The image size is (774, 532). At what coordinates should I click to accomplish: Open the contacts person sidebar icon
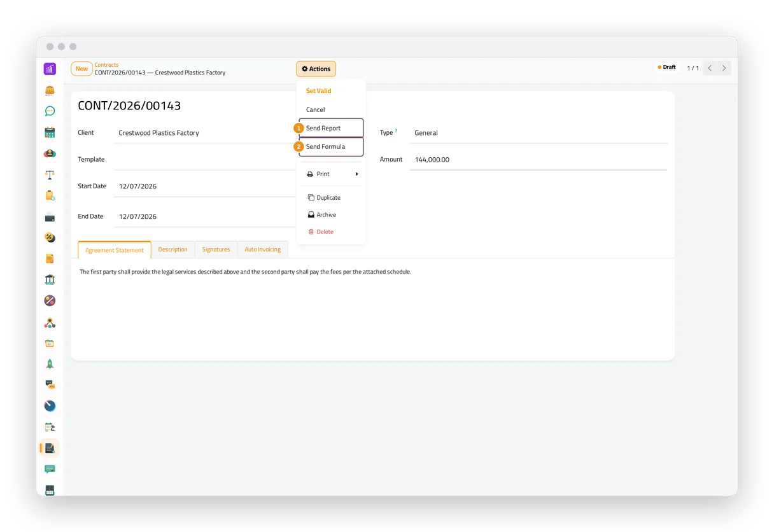pyautogui.click(x=50, y=153)
